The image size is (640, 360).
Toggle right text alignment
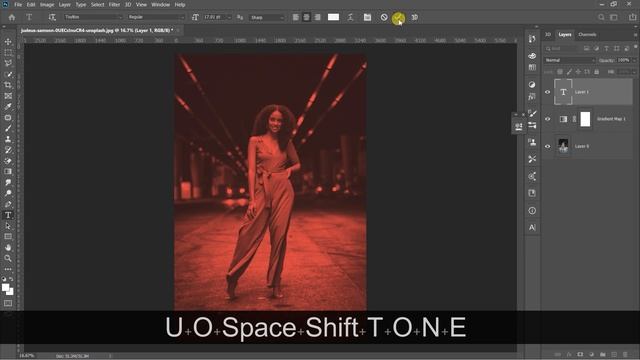coord(317,17)
